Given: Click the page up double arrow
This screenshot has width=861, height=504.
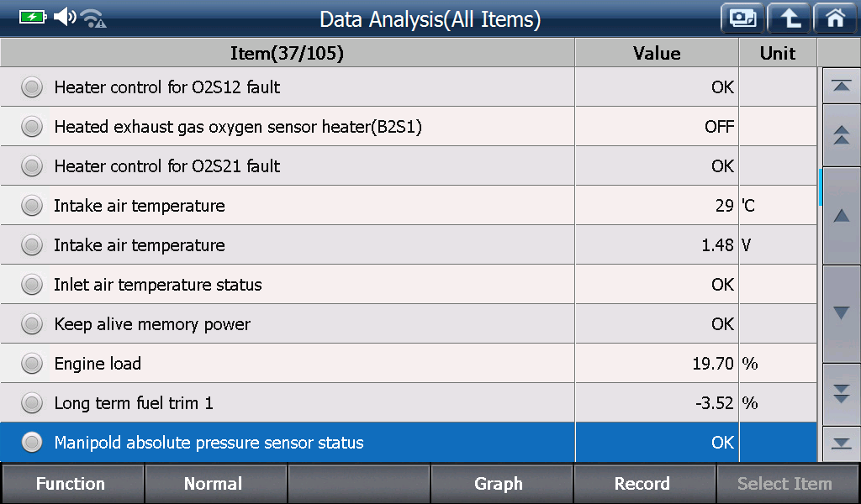Looking at the screenshot, I should tap(841, 135).
